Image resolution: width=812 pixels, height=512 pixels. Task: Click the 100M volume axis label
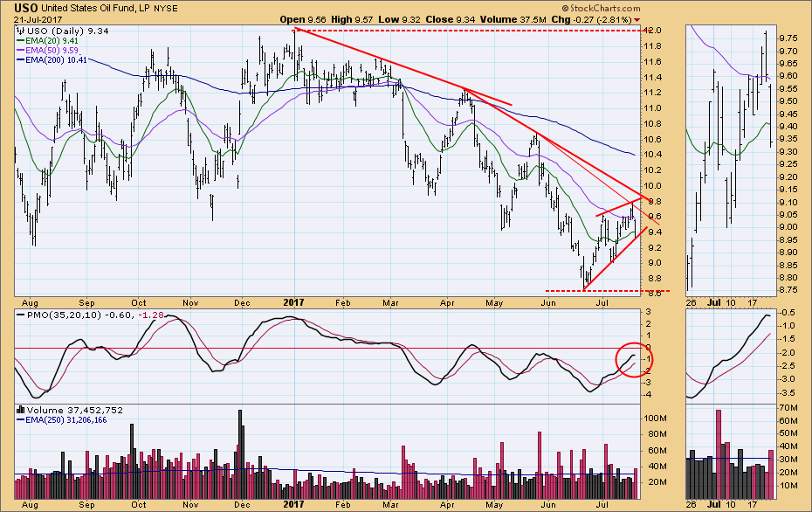tap(655, 419)
